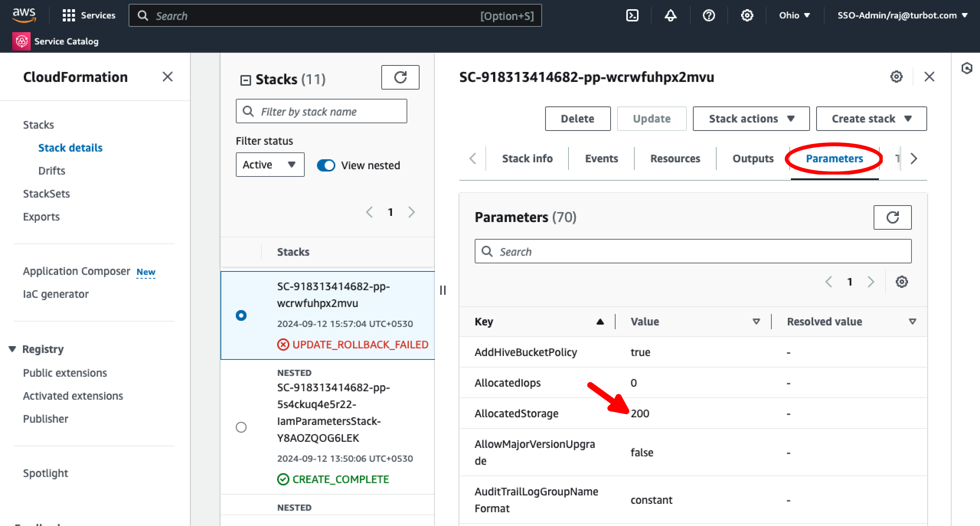Open the Parameters table preferences gear
The image size is (980, 526).
902,282
